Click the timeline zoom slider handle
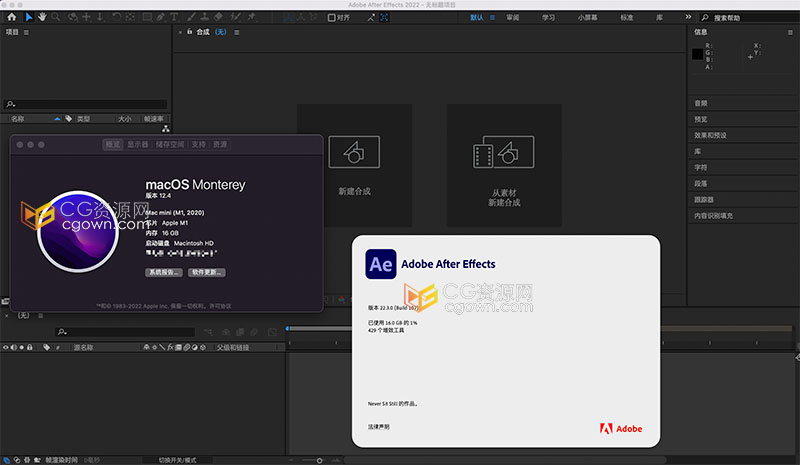Viewport: 800px width, 465px height. pyautogui.click(x=319, y=460)
